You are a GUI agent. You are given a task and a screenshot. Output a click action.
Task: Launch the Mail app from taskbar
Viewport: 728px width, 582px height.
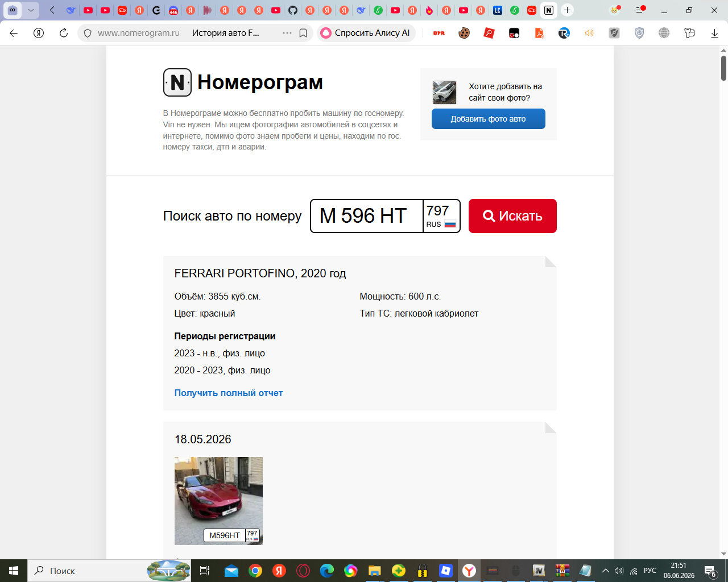pyautogui.click(x=231, y=571)
